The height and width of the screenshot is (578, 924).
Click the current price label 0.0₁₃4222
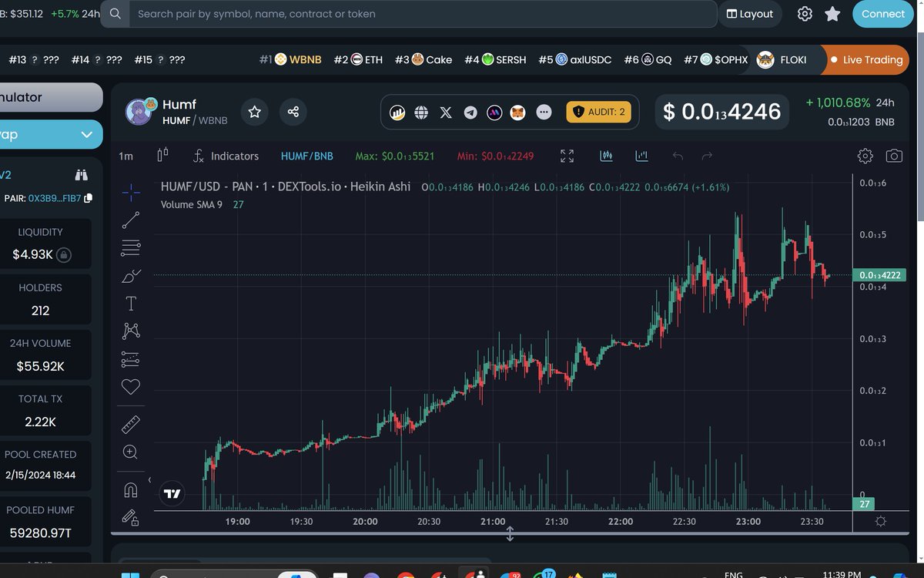pyautogui.click(x=878, y=275)
